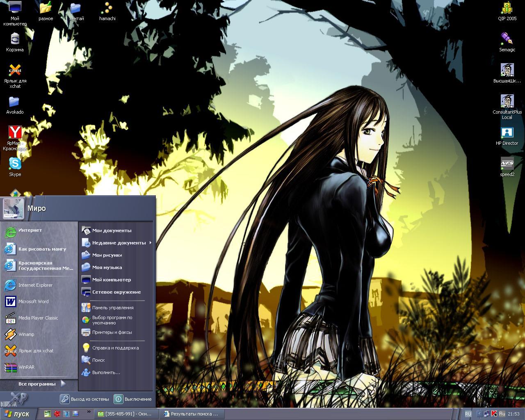Click the пуск start button

pyautogui.click(x=18, y=414)
